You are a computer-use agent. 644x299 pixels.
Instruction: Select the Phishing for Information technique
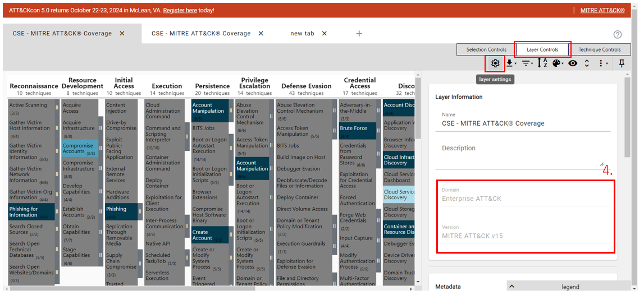click(x=31, y=212)
